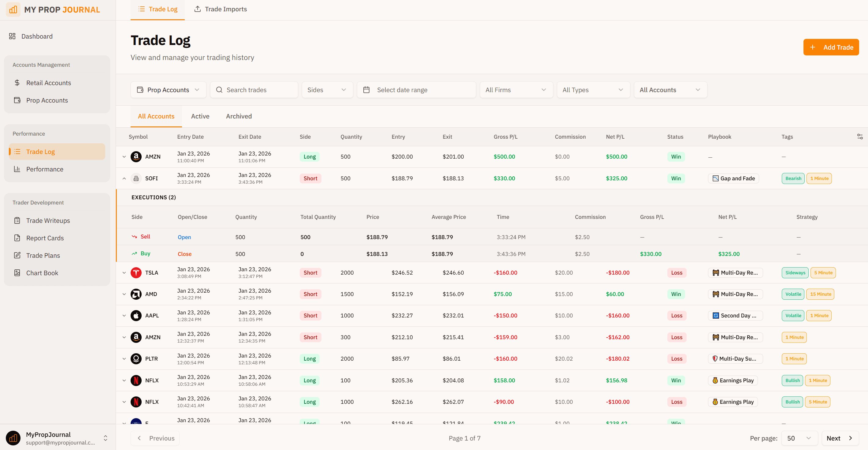The width and height of the screenshot is (868, 450).
Task: Click the AMD logo icon
Action: [136, 294]
